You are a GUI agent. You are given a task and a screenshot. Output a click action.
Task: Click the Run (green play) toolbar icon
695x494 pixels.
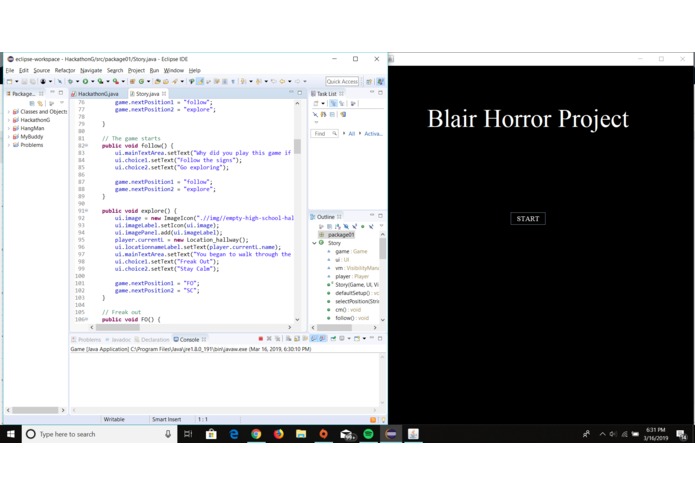point(85,82)
